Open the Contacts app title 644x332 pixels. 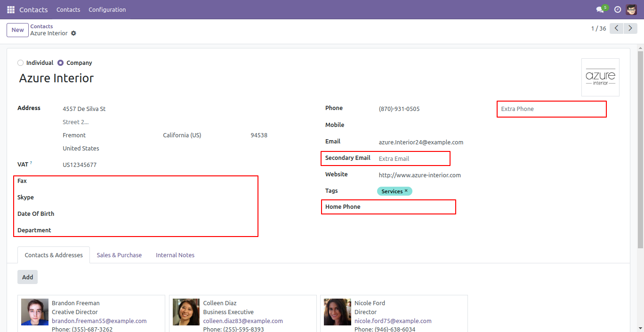tap(34, 9)
